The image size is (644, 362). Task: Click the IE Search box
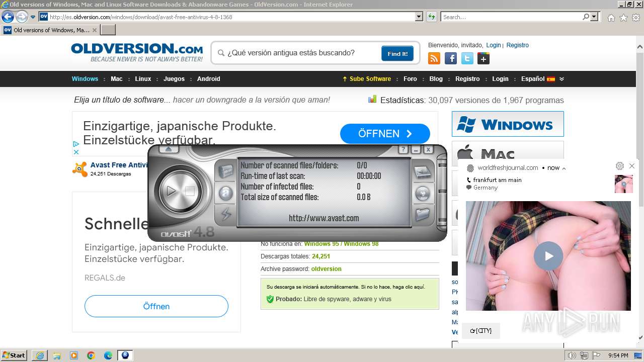point(511,17)
